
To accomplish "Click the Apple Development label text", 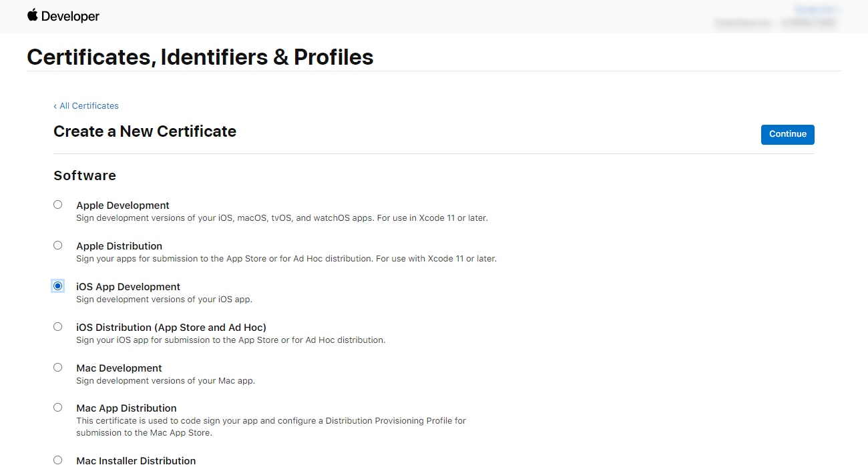I will click(x=123, y=205).
